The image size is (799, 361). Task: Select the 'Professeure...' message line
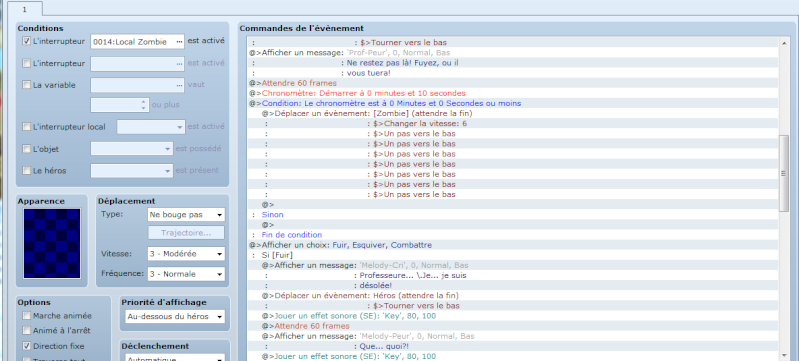pyautogui.click(x=512, y=275)
